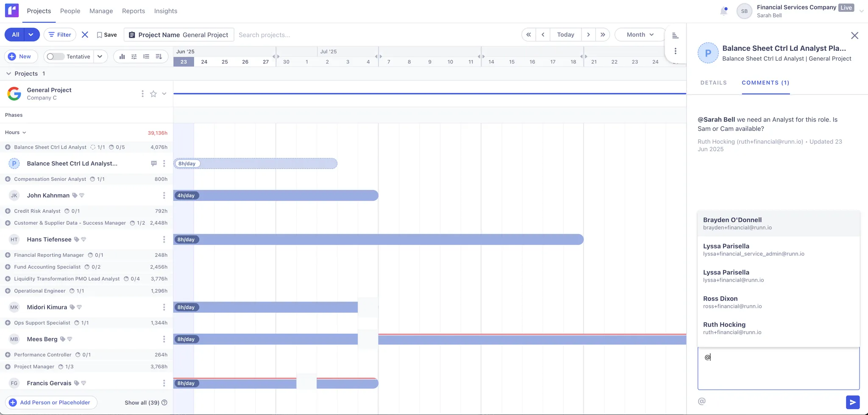
Task: Send the comment with arrow button
Action: [853, 402]
